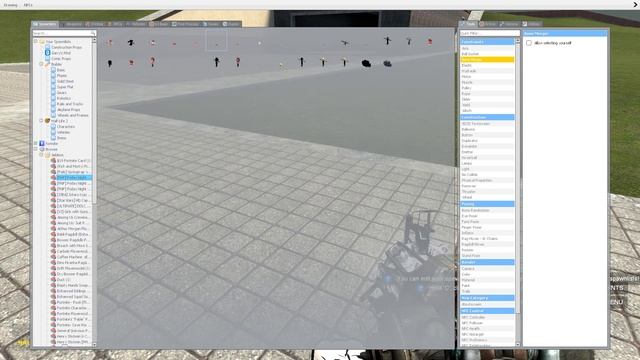Open the Drawing menu in top bar
The width and height of the screenshot is (640, 360).
click(11, 5)
